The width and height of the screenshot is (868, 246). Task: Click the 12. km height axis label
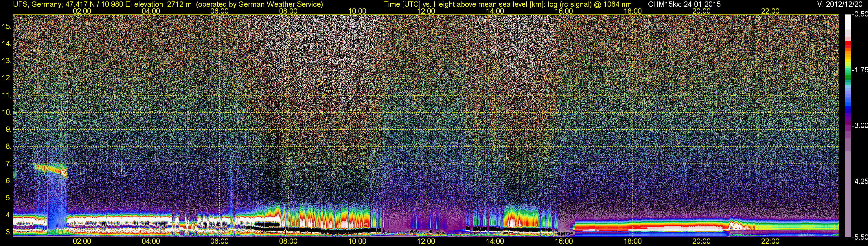7,78
